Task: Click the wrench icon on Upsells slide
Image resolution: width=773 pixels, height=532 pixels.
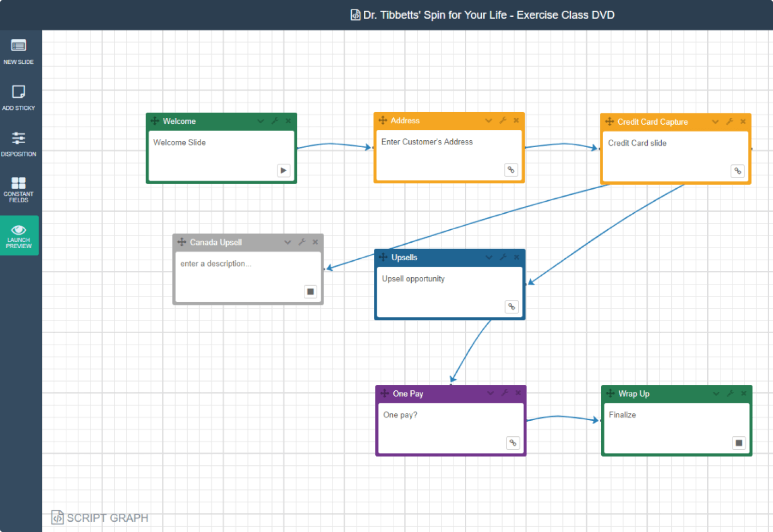Action: click(503, 257)
